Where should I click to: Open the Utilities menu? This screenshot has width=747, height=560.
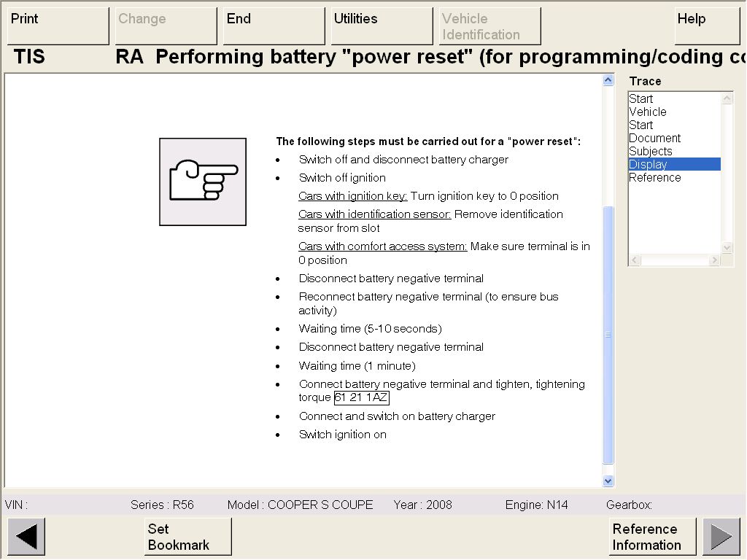382,26
